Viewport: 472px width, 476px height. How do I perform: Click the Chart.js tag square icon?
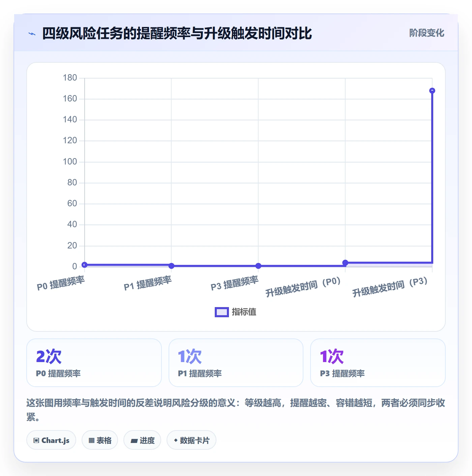pyautogui.click(x=36, y=441)
